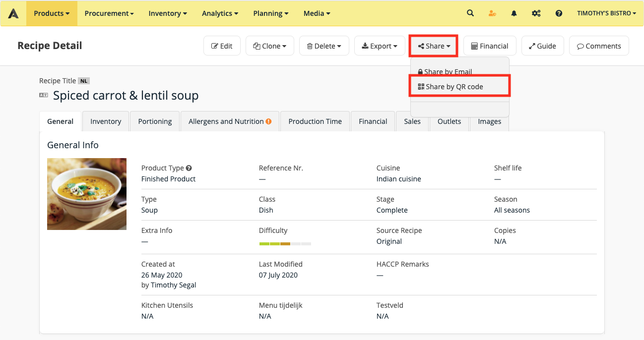Image resolution: width=644 pixels, height=340 pixels.
Task: Open the Timothy's Bistro account dropdown
Action: [x=606, y=13]
